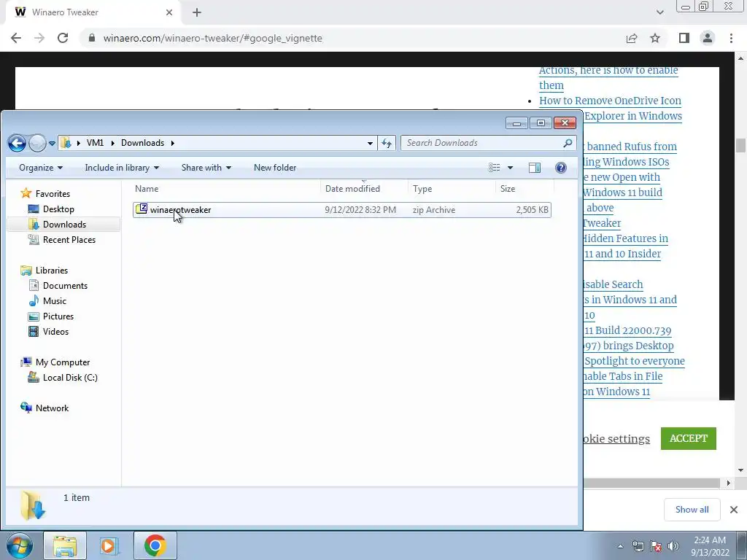Click the Chrome taskbar icon

click(155, 545)
